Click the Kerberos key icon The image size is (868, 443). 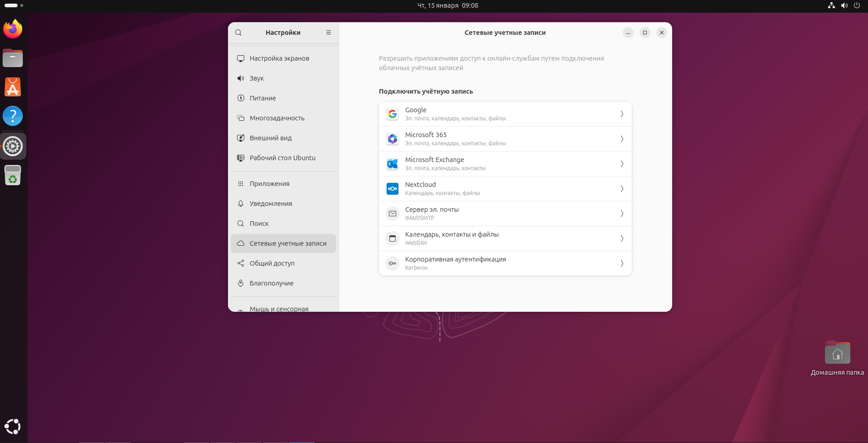click(392, 263)
